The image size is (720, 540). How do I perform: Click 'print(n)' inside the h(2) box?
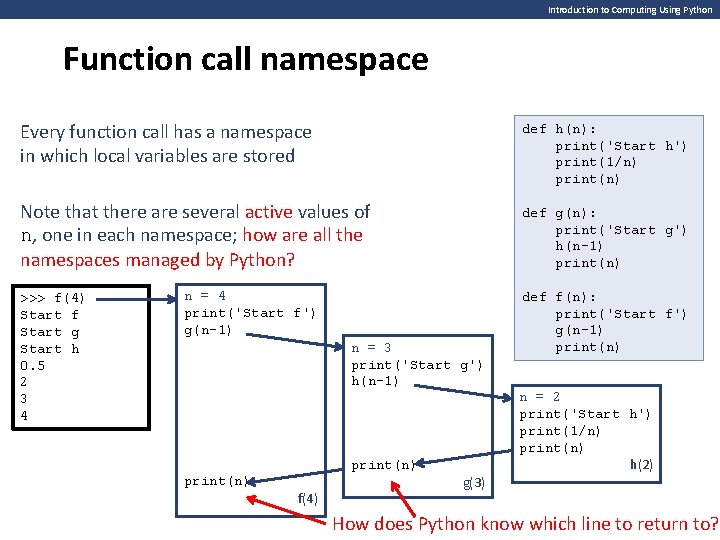[551, 449]
